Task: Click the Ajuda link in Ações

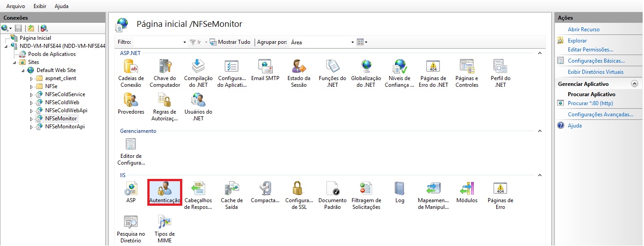Action: tap(575, 126)
